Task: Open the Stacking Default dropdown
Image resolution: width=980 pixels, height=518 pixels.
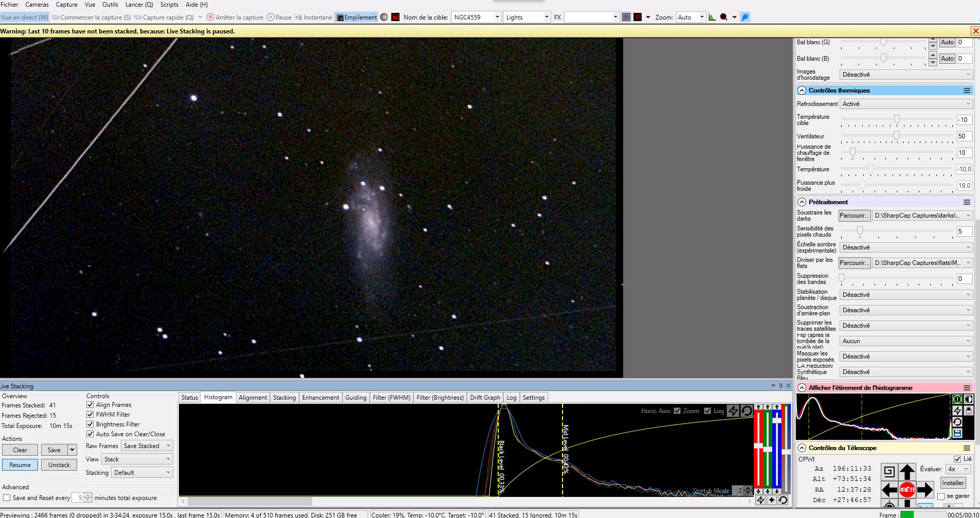Action: coord(142,472)
